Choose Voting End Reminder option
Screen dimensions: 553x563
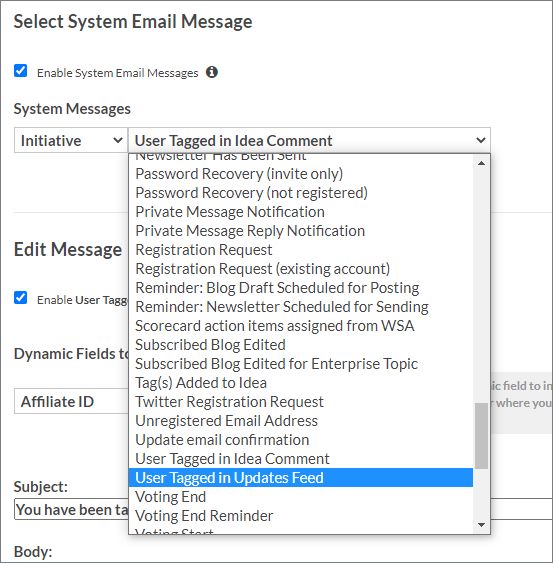tap(301, 516)
